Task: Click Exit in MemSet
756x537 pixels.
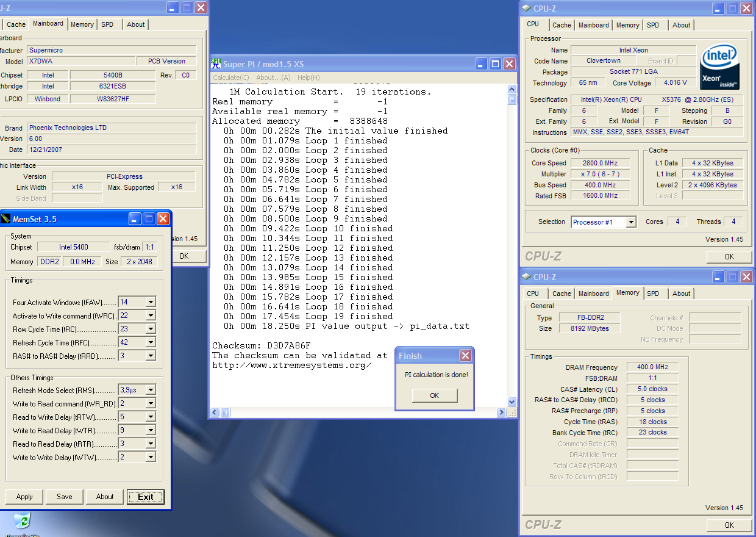Action: 146,497
